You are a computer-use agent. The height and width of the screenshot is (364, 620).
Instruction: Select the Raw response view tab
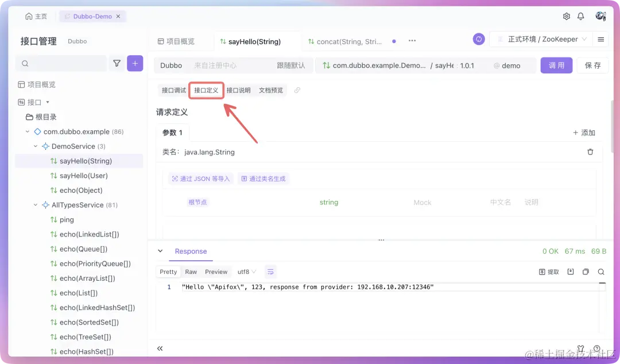tap(191, 271)
